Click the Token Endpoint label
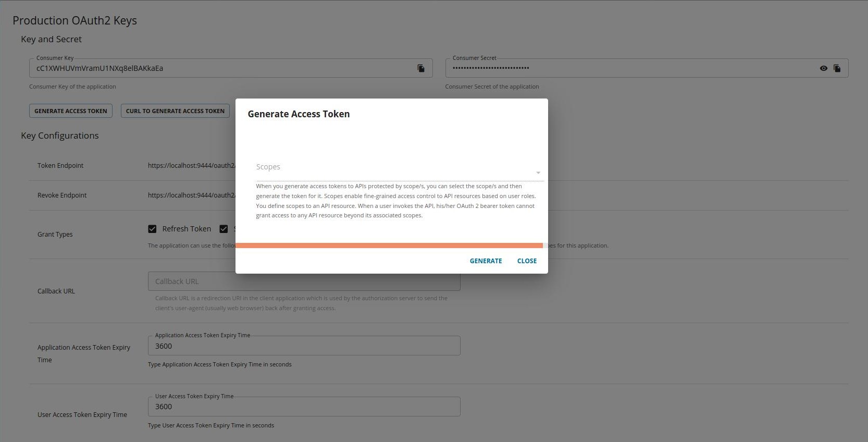This screenshot has width=868, height=442. point(60,166)
